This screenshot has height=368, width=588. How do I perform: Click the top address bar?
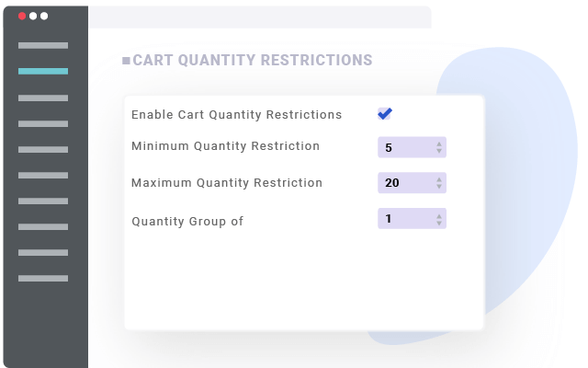(259, 17)
